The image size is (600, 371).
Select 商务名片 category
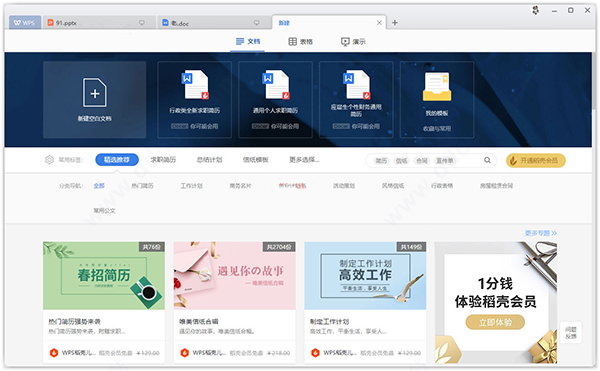pos(240,186)
